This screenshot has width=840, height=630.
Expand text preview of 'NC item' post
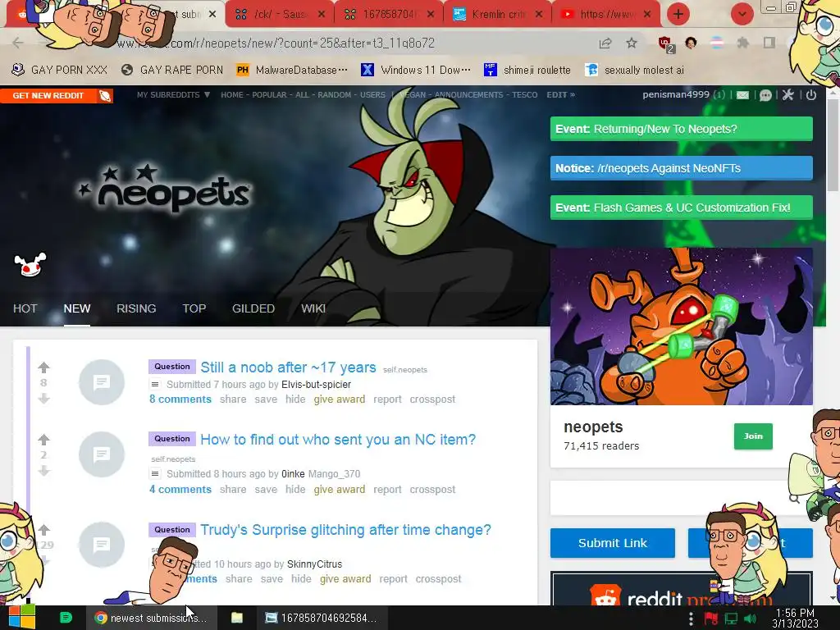pyautogui.click(x=155, y=473)
